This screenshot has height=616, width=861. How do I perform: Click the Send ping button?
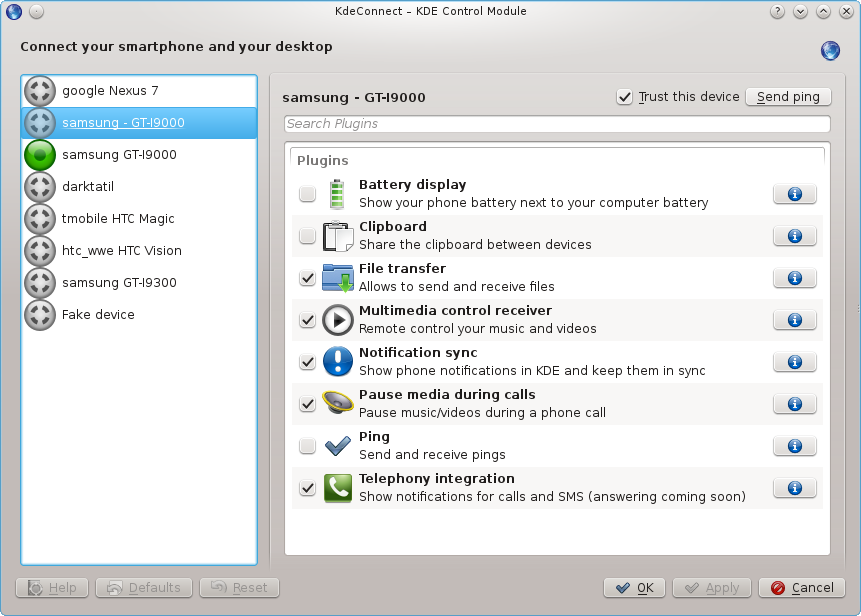click(788, 97)
